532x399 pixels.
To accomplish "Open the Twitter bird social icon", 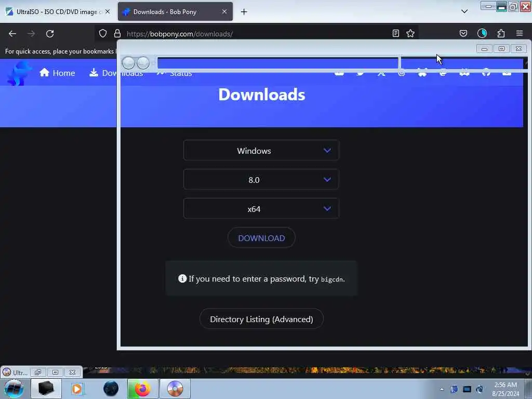I will 361,73.
